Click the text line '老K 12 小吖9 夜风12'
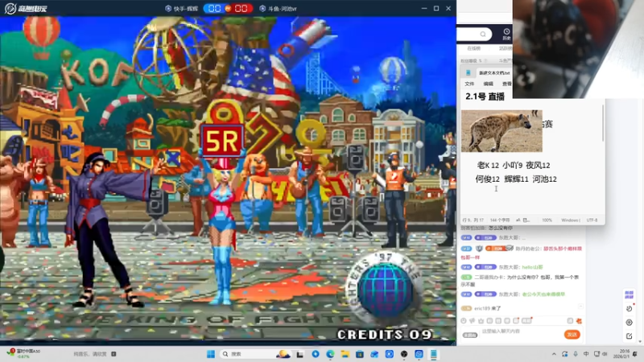The width and height of the screenshot is (644, 362). coord(514,166)
